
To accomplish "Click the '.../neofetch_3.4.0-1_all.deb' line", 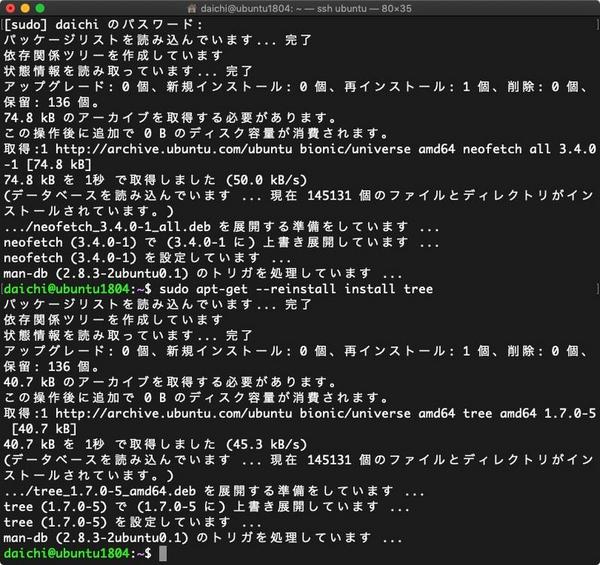I will pyautogui.click(x=222, y=227).
